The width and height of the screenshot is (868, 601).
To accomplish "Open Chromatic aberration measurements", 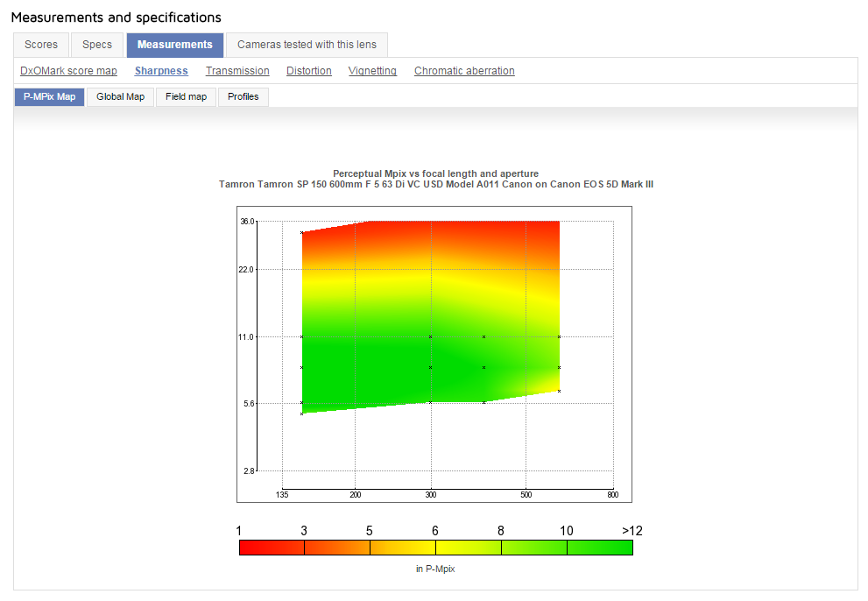I will pos(464,71).
